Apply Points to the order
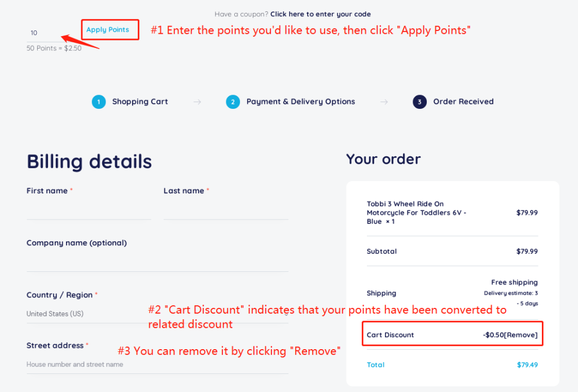This screenshot has width=578, height=392. tap(108, 29)
